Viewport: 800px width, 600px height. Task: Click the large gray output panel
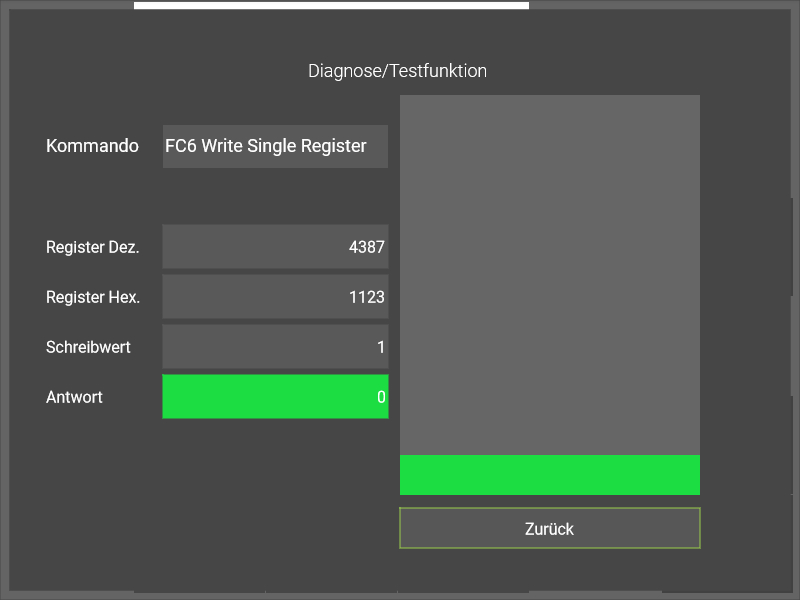[x=549, y=274]
